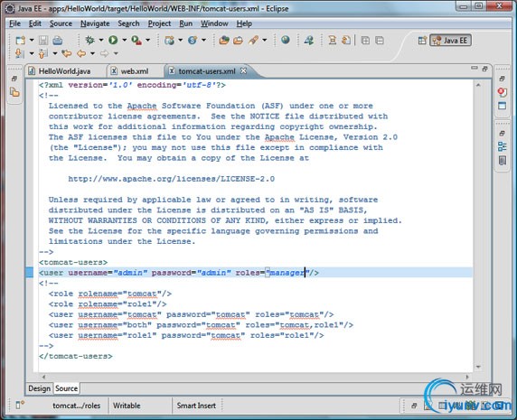Image resolution: width=517 pixels, height=420 pixels.
Task: Open the Navigate menu
Action: [x=95, y=23]
